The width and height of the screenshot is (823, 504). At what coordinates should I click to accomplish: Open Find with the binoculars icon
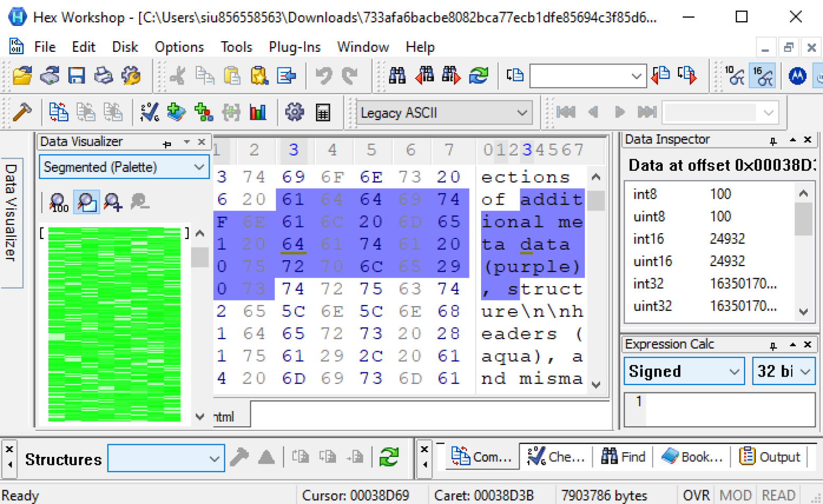coord(397,76)
